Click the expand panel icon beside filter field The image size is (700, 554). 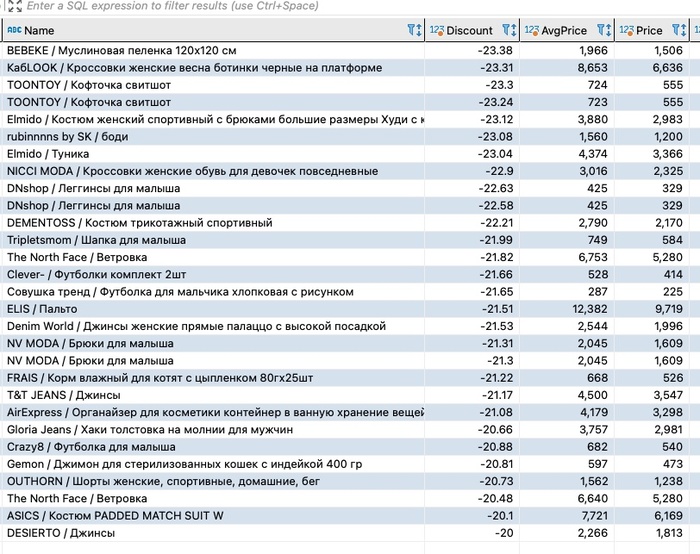pyautogui.click(x=14, y=6)
